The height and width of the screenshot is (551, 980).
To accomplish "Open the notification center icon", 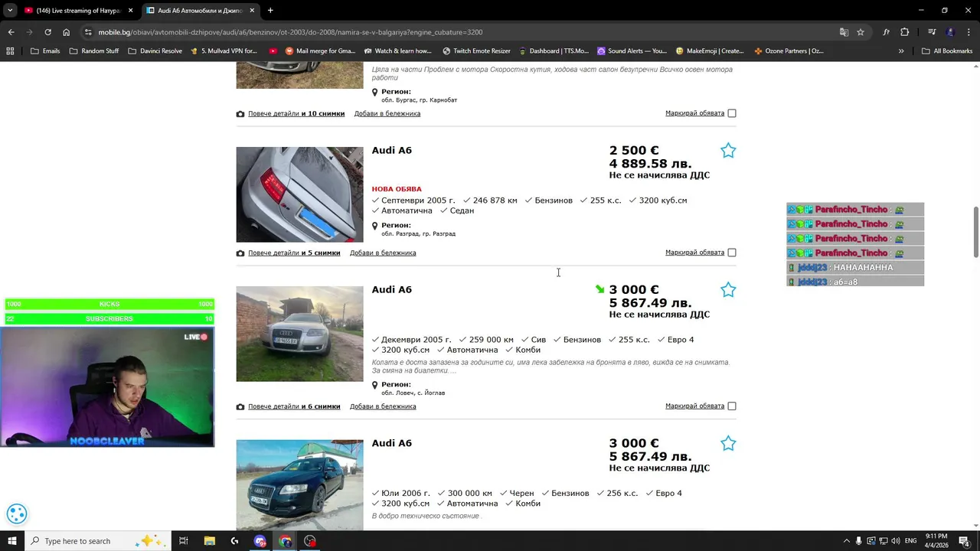I will 964,541.
